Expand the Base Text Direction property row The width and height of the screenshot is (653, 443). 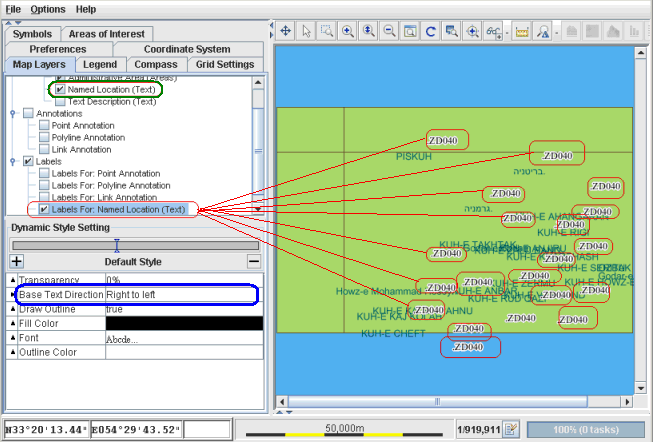(12, 296)
